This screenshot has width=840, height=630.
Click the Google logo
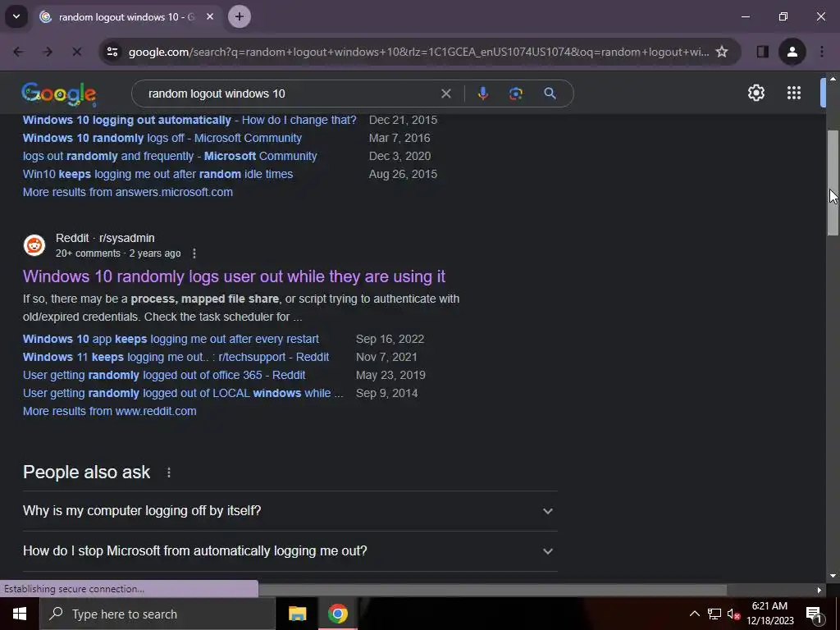pos(59,94)
